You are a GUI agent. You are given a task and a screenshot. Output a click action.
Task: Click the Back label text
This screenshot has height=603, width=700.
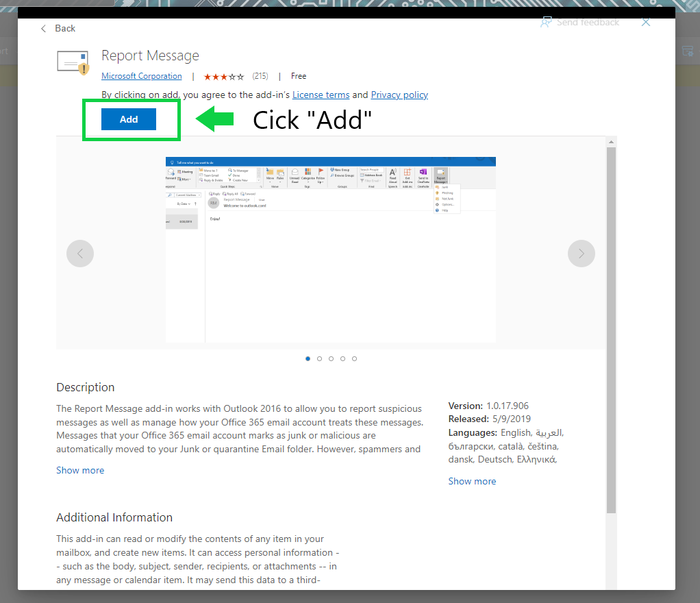[x=65, y=28]
